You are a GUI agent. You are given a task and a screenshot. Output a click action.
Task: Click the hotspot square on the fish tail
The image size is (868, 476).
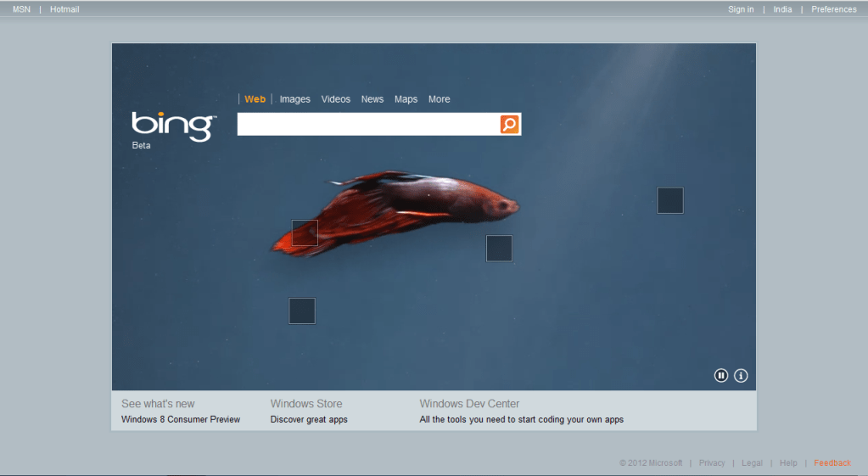(305, 232)
